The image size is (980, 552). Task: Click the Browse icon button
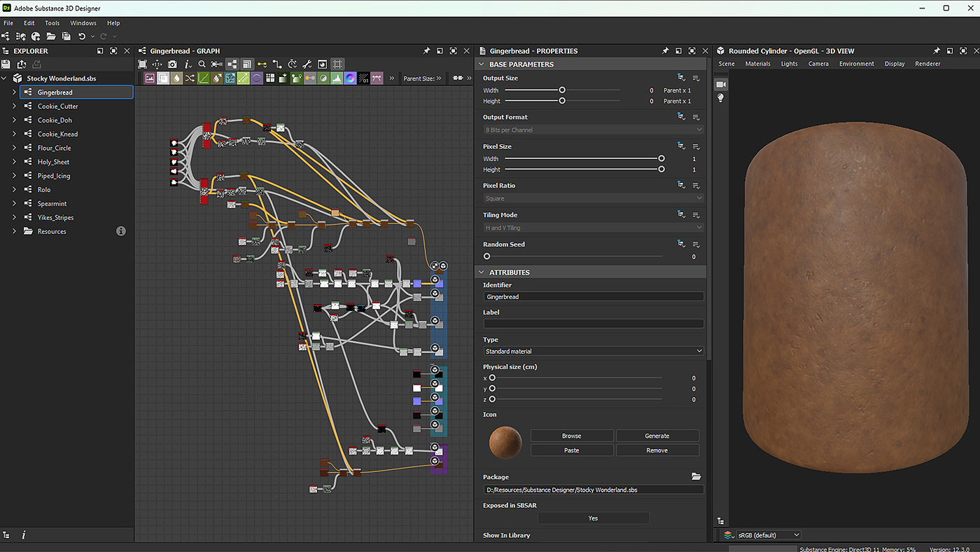(571, 436)
